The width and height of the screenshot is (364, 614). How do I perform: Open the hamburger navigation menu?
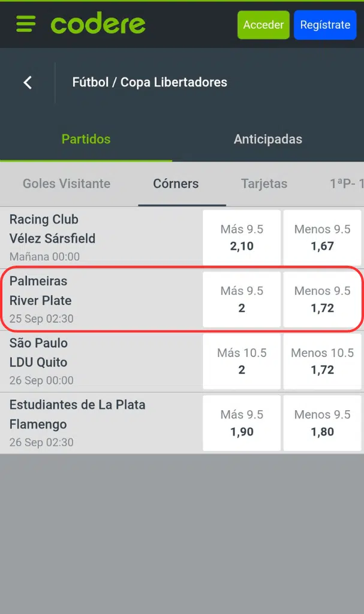tap(25, 25)
